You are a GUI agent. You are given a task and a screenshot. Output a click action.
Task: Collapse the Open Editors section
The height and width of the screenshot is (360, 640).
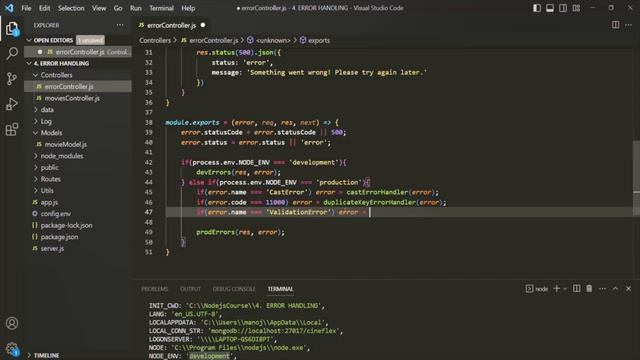pyautogui.click(x=53, y=40)
